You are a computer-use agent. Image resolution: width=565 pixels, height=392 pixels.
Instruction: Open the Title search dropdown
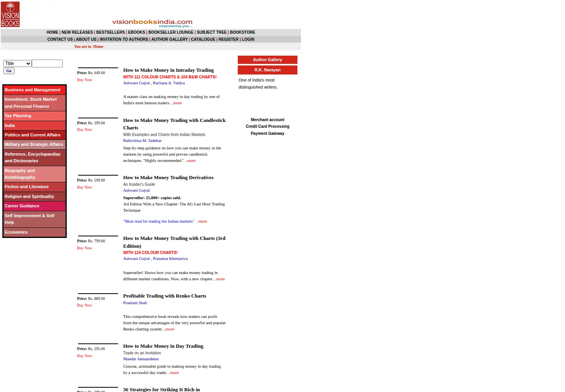(x=17, y=64)
